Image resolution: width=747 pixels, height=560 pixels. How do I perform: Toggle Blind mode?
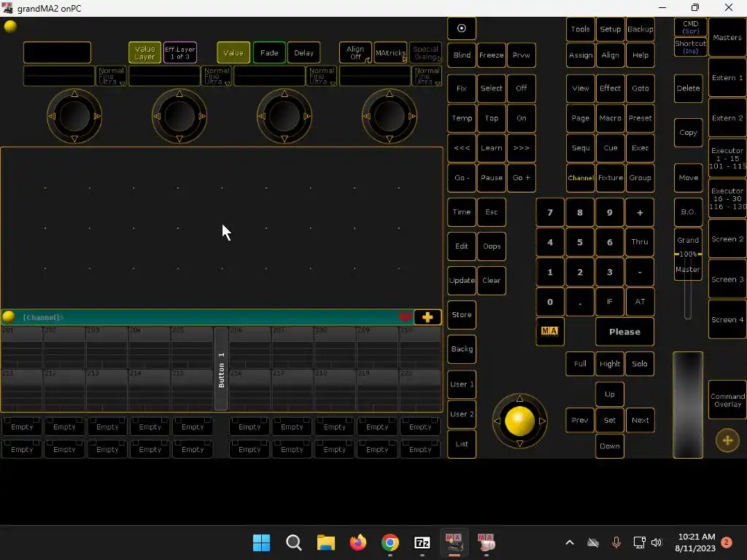pyautogui.click(x=461, y=55)
